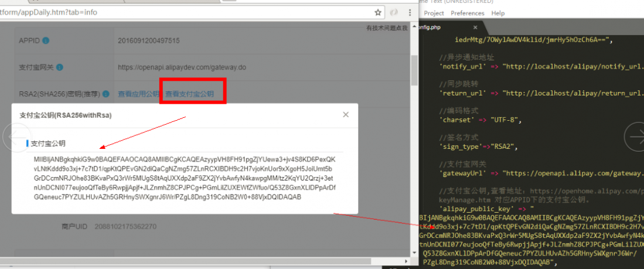This screenshot has width=644, height=269.
Task: Click the 支付宝公钥 section heading in dialog
Action: click(48, 144)
